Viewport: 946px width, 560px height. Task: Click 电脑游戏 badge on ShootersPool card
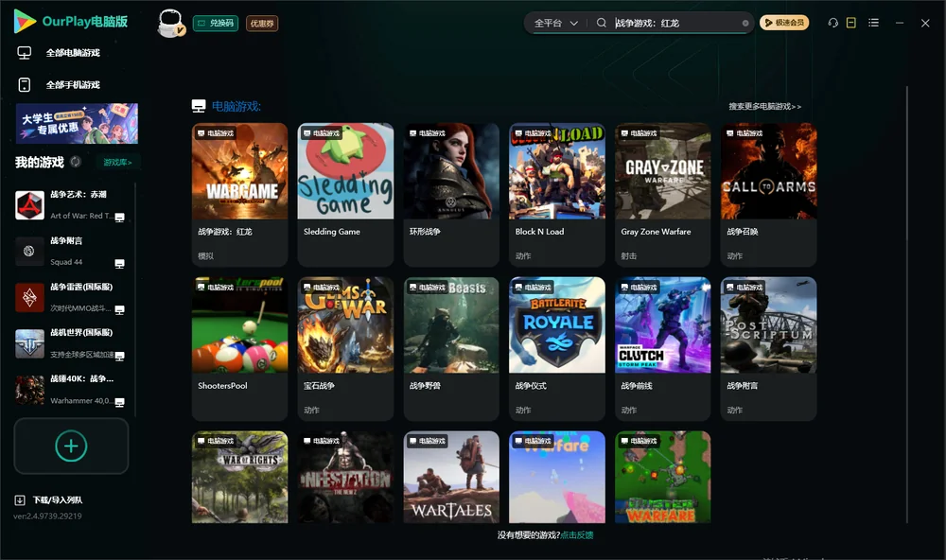(x=215, y=288)
